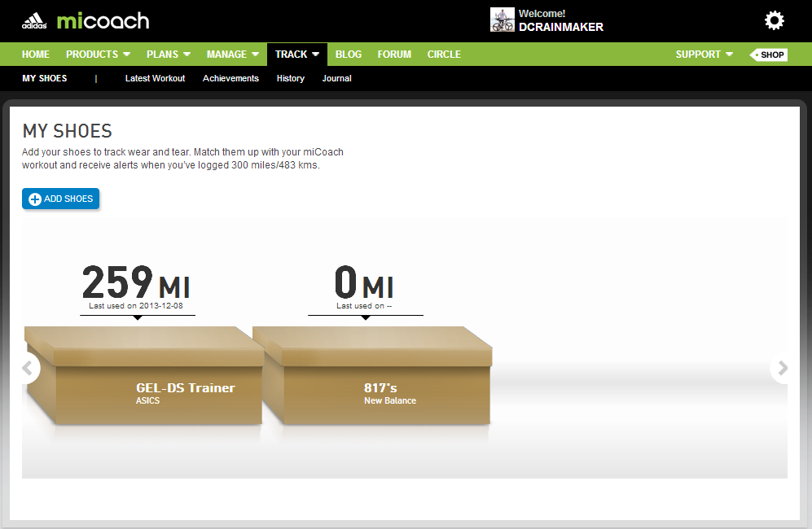812x529 pixels.
Task: Open settings via the gear icon
Action: click(775, 20)
